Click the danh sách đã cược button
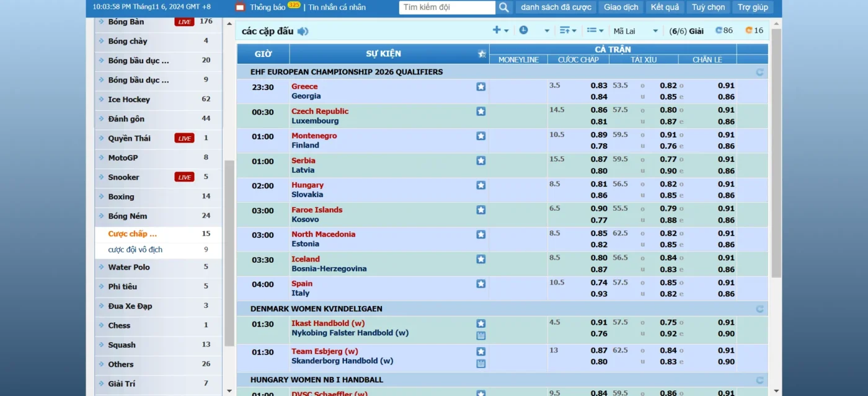 pyautogui.click(x=556, y=7)
